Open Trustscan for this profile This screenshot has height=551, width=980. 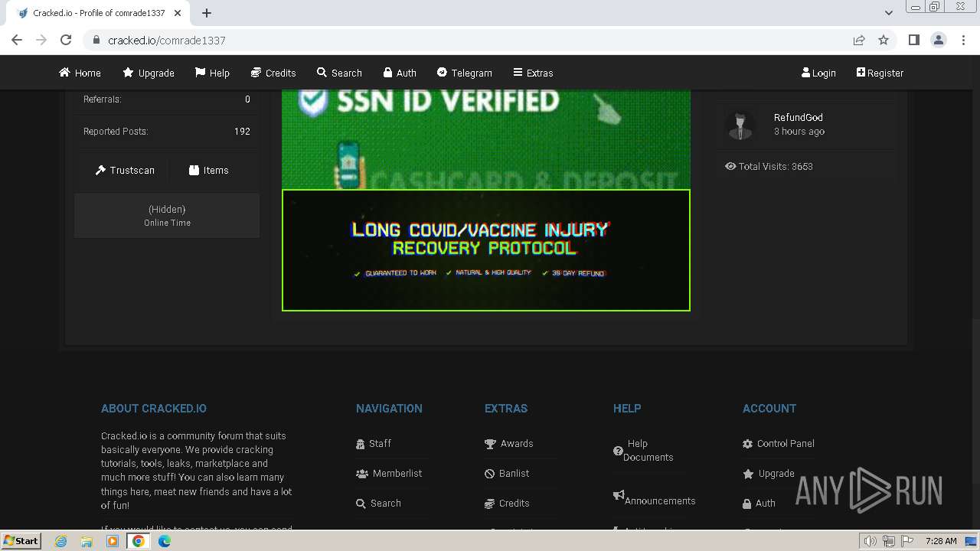[x=125, y=170]
